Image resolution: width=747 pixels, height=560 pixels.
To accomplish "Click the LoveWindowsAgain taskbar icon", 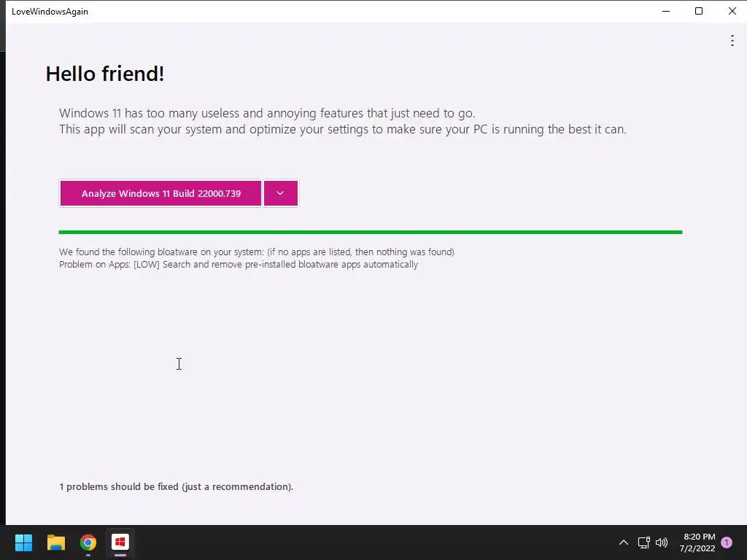I will click(x=120, y=542).
